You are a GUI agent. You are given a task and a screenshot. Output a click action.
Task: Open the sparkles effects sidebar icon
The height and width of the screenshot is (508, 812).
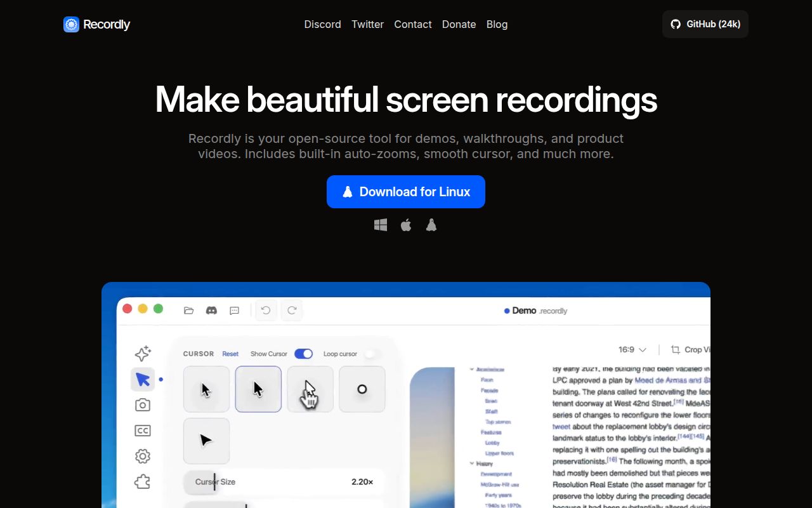[143, 354]
